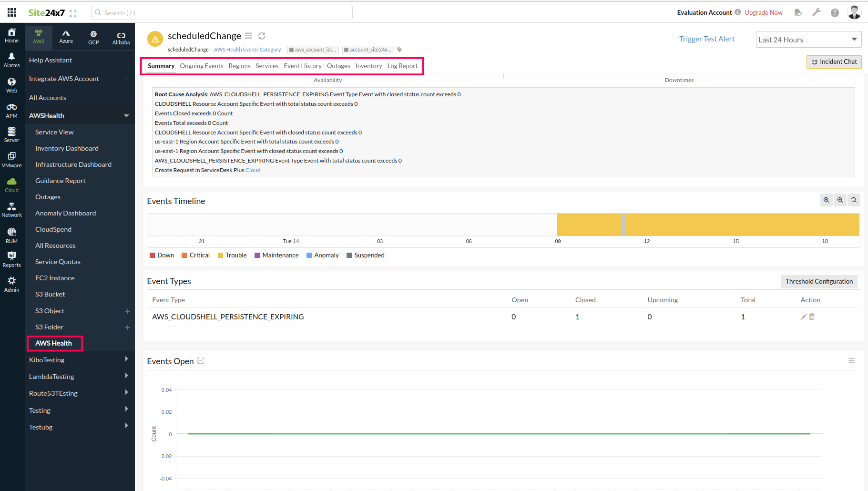Refresh the scheduledChange monitor with reload icon
The height and width of the screenshot is (491, 868).
(x=262, y=36)
